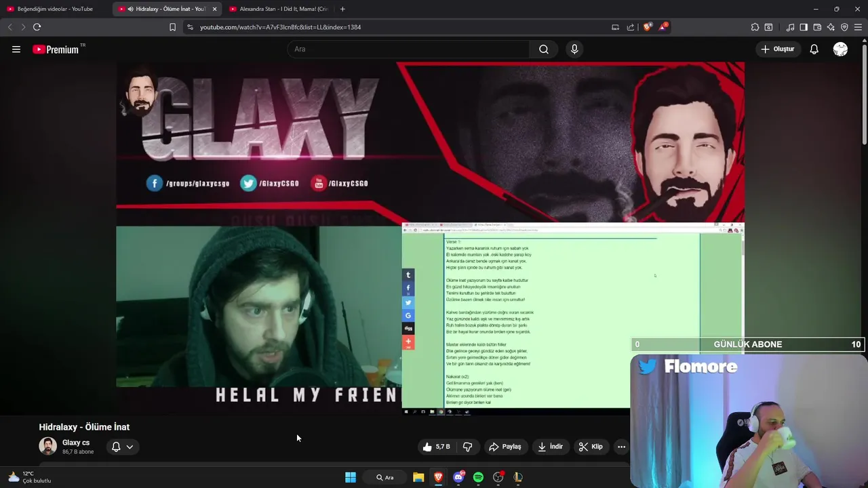868x488 pixels.
Task: Like the video with thumbs up
Action: 436,447
